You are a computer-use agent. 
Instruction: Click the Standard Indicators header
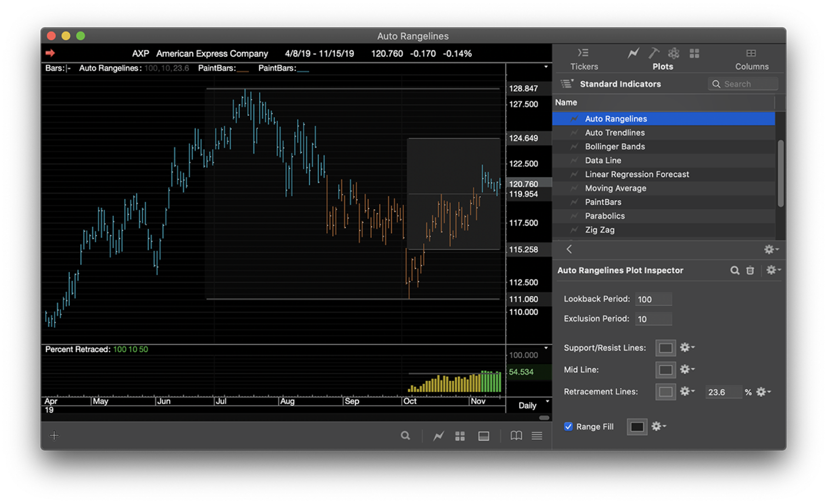(x=620, y=84)
